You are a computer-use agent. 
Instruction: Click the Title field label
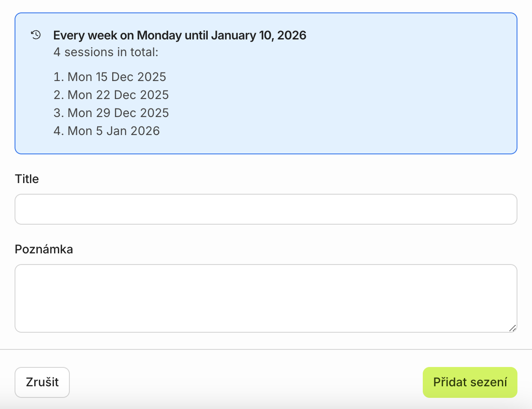pos(27,179)
